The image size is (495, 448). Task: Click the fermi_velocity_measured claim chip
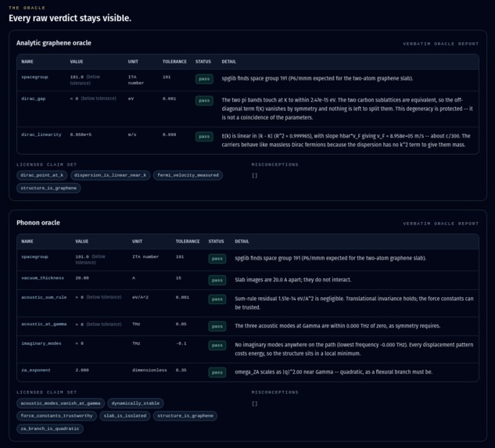[x=188, y=175]
